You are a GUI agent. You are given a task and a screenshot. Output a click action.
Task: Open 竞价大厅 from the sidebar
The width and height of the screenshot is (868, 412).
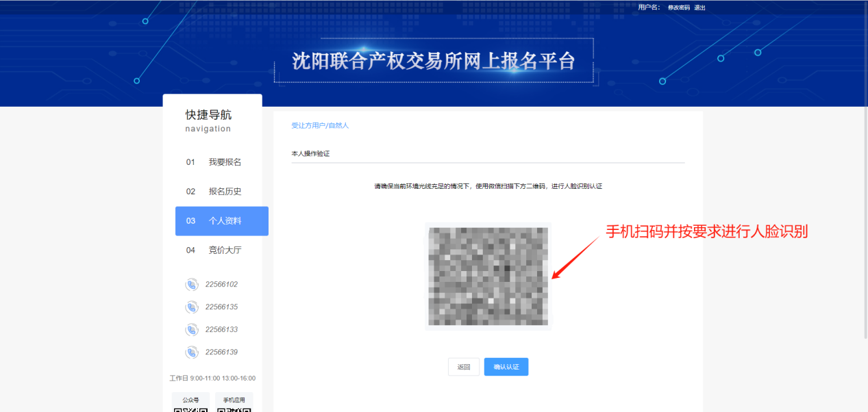[x=224, y=250]
